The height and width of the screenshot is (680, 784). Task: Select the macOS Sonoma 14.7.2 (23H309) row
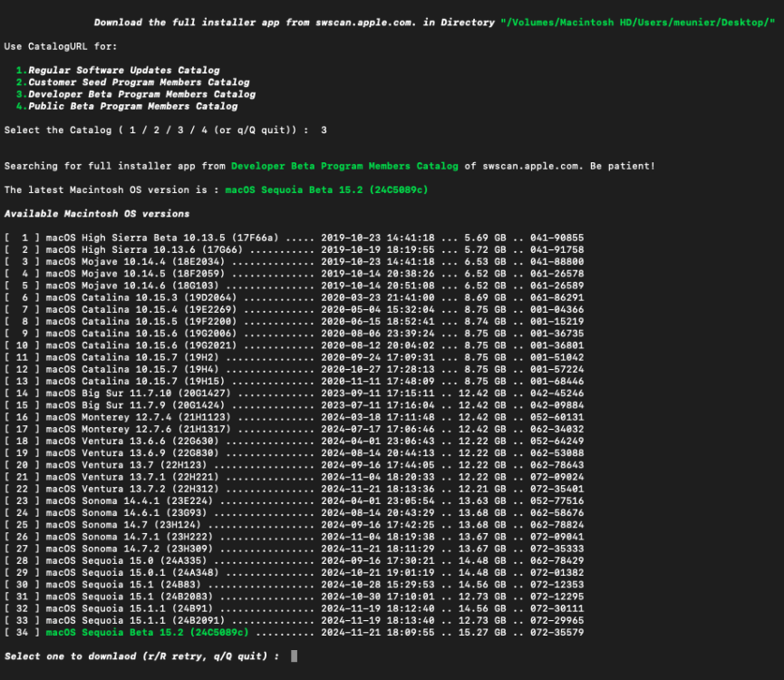[x=294, y=549]
